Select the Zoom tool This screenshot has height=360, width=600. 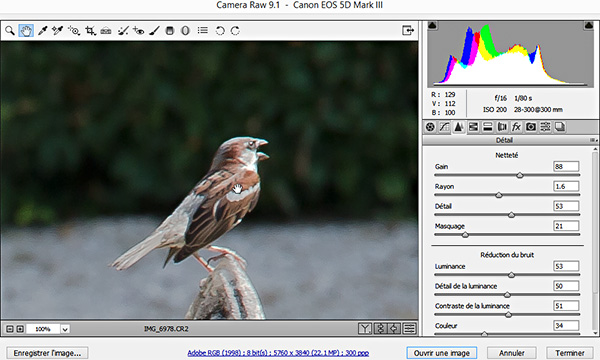point(10,31)
